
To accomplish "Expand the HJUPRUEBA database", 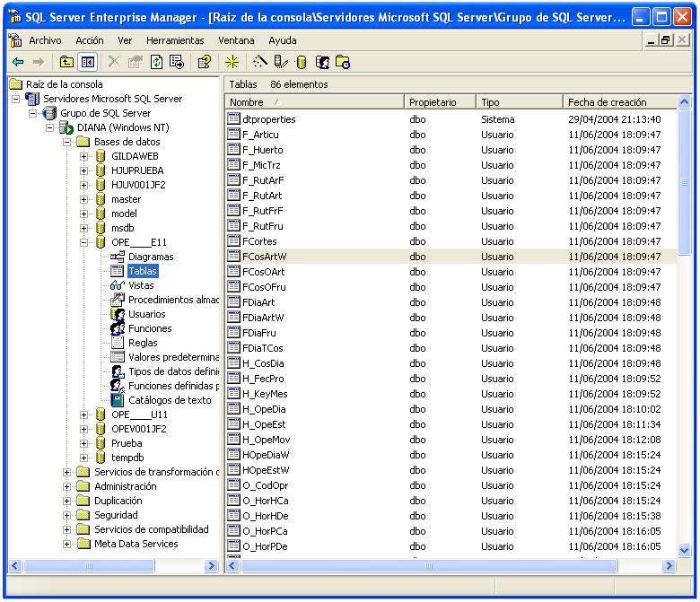I will (83, 170).
